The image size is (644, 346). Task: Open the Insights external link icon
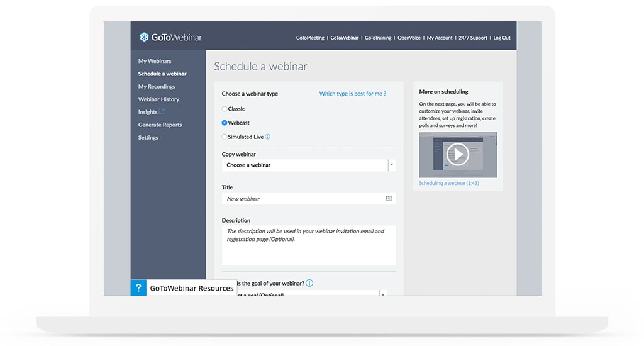point(162,111)
